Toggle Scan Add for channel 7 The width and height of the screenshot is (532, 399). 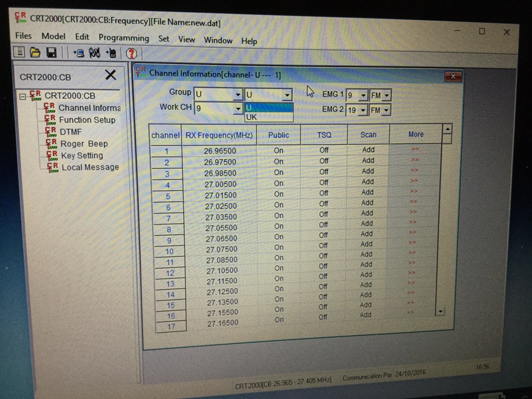point(367,213)
